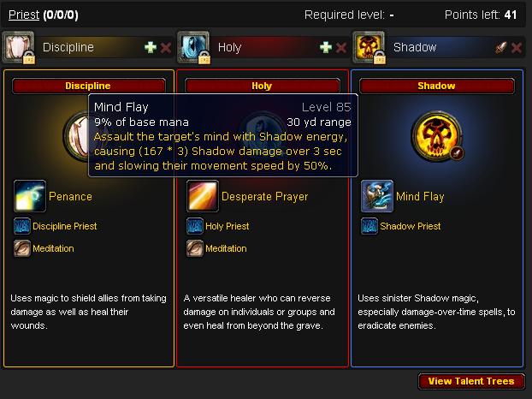Open the Priest class link

click(x=24, y=15)
